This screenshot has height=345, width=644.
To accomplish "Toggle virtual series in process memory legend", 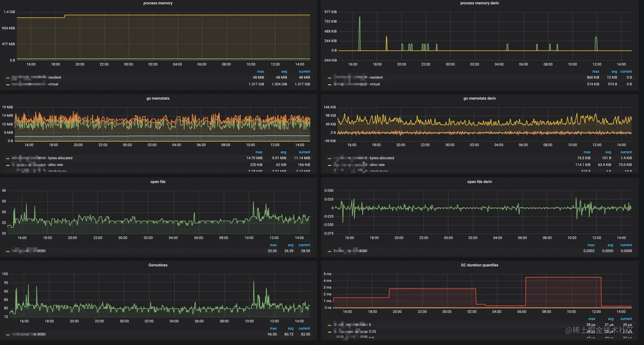I will 35,84.
